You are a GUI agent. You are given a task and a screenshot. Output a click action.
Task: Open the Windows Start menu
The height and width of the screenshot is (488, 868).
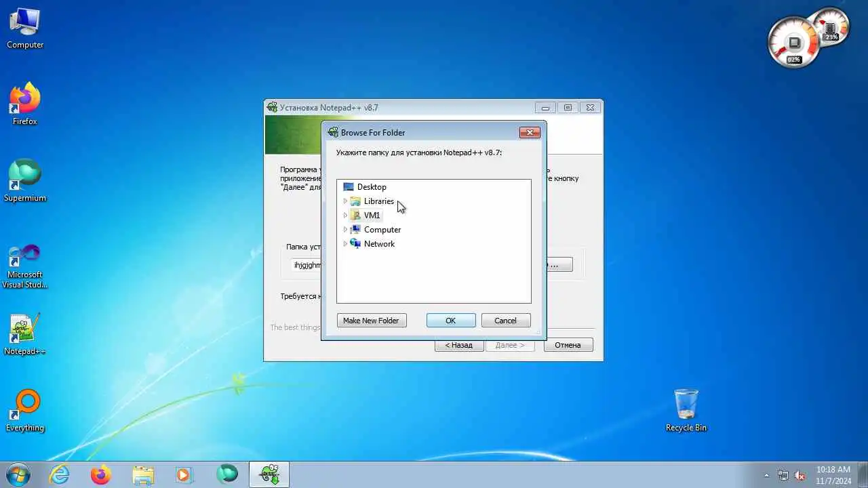click(17, 474)
